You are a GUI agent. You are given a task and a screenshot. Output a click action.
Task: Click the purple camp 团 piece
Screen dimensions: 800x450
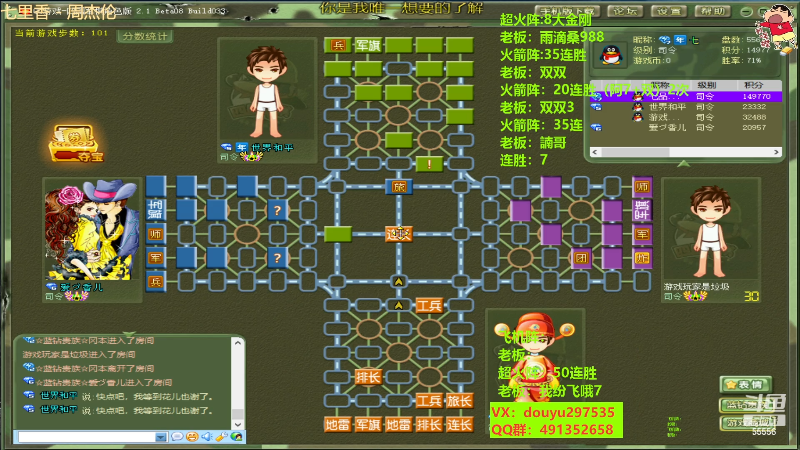point(581,258)
